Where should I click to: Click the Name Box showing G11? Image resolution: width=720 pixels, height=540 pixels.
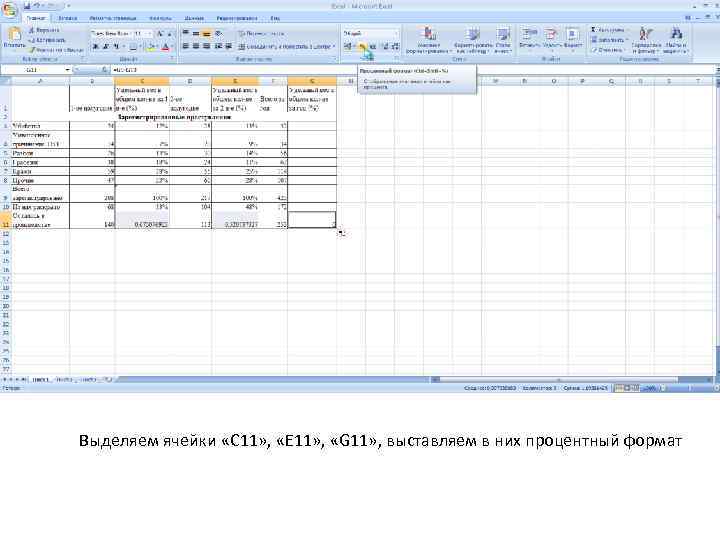tap(32, 70)
